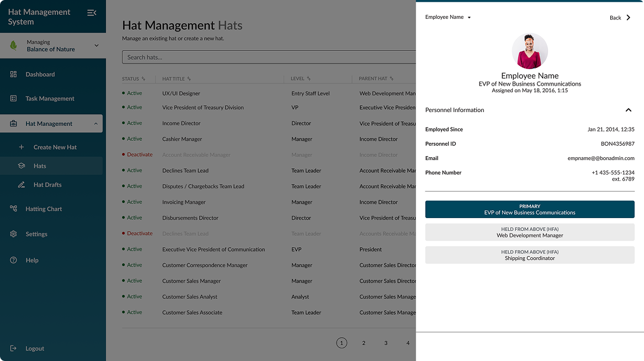644x361 pixels.
Task: Click the Search hats input field
Action: point(269,57)
